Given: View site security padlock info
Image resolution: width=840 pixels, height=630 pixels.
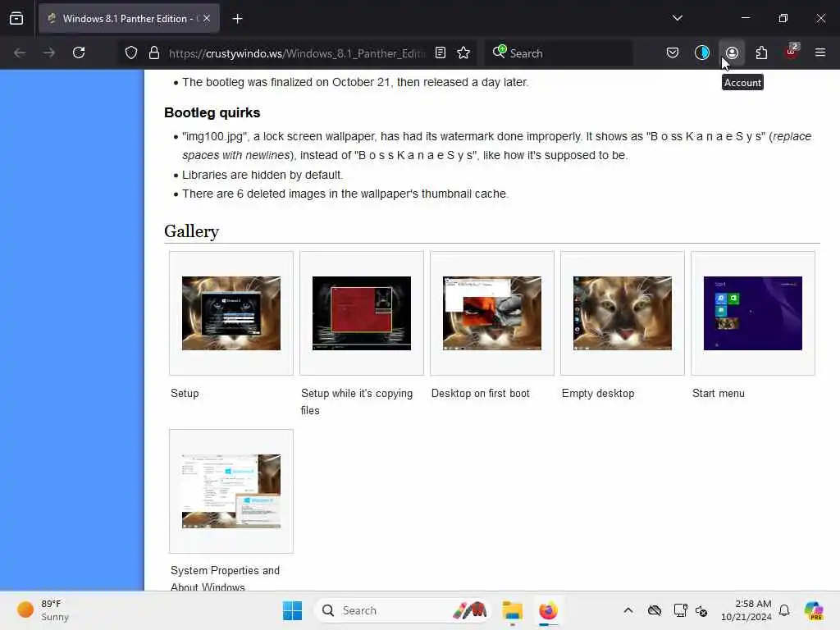Looking at the screenshot, I should (153, 52).
